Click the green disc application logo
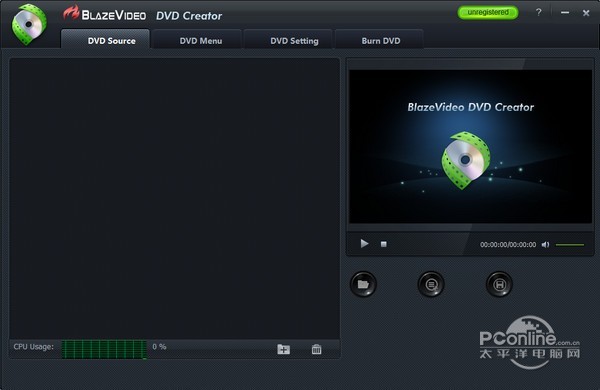 tap(29, 24)
